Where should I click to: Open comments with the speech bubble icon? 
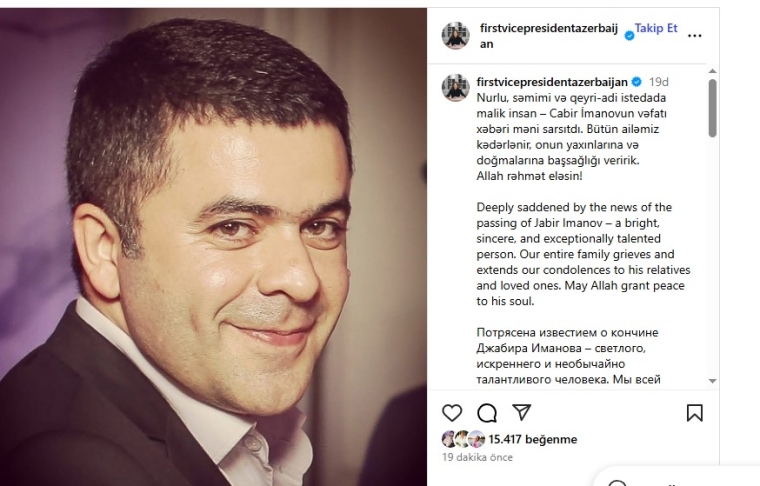pos(487,413)
